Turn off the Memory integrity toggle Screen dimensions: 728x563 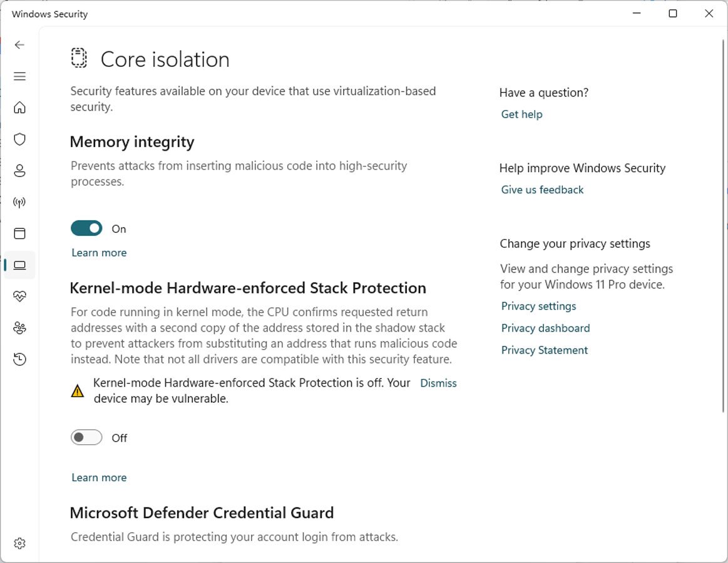86,228
